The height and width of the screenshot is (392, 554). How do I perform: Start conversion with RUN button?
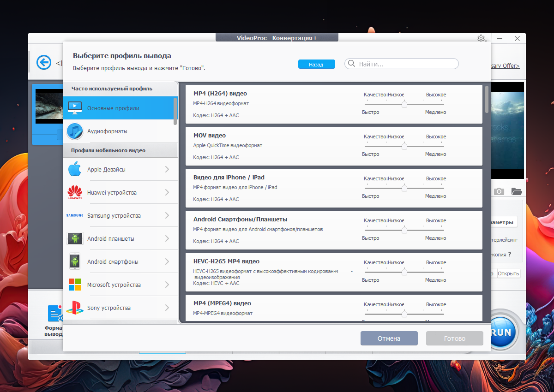coord(501,333)
